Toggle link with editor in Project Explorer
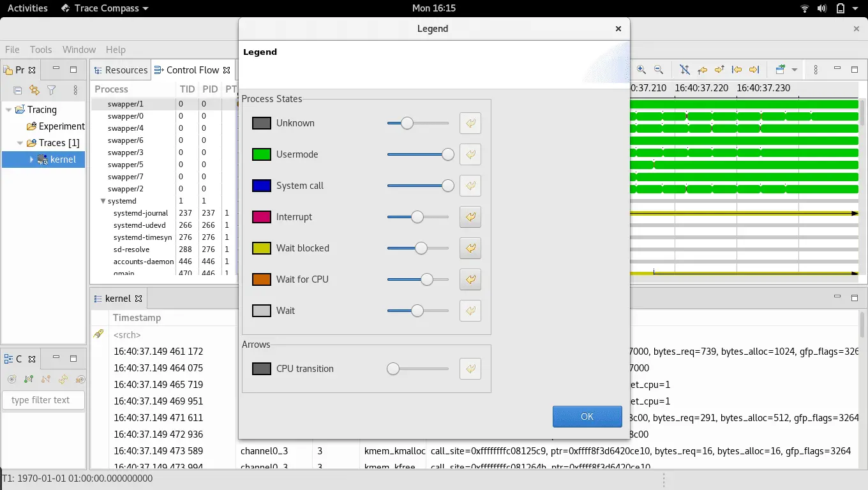868x490 pixels. (x=34, y=91)
